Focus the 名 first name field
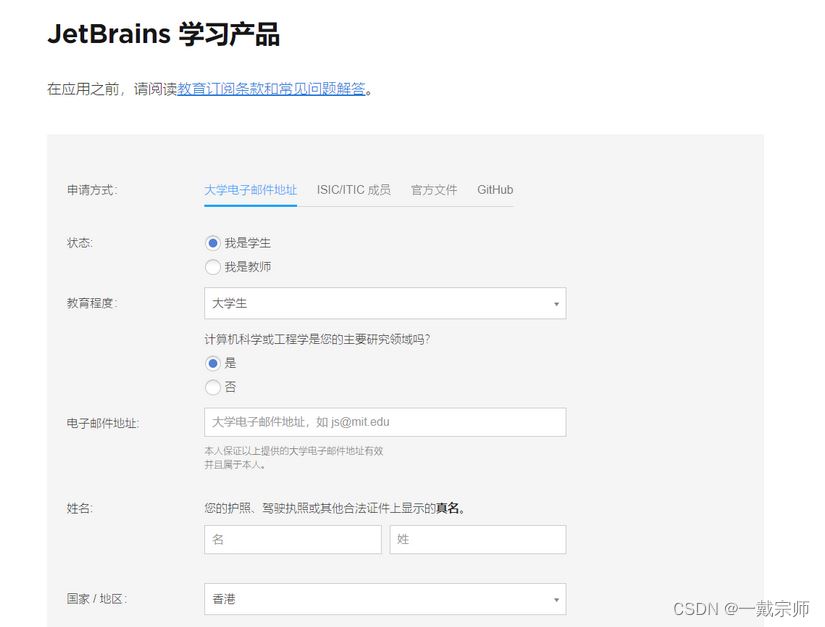This screenshot has width=825, height=627. click(293, 539)
